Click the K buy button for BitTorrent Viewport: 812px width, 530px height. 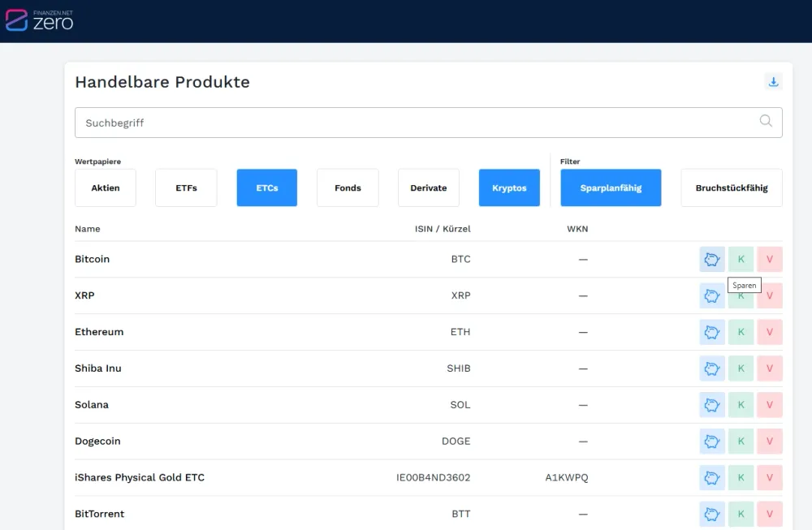(741, 514)
